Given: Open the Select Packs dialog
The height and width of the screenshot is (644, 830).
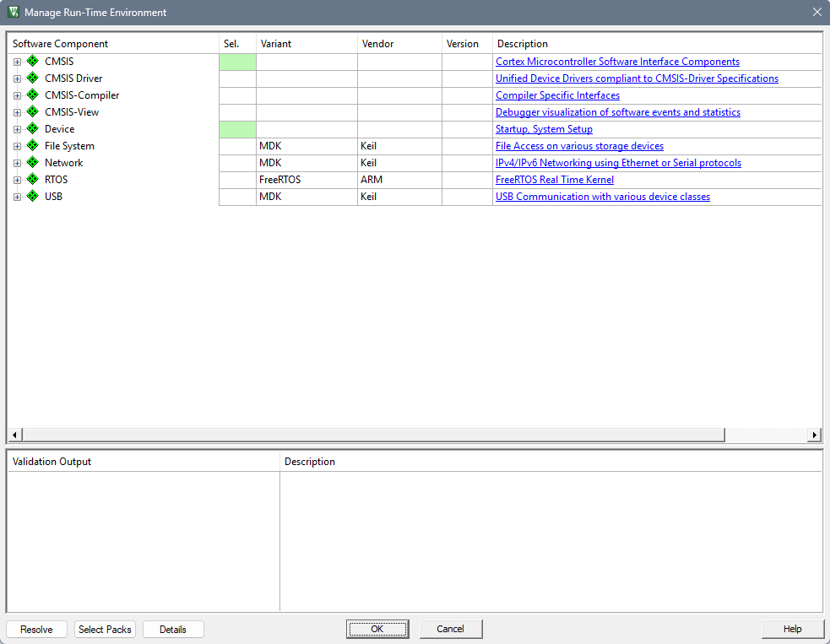Looking at the screenshot, I should pos(105,629).
